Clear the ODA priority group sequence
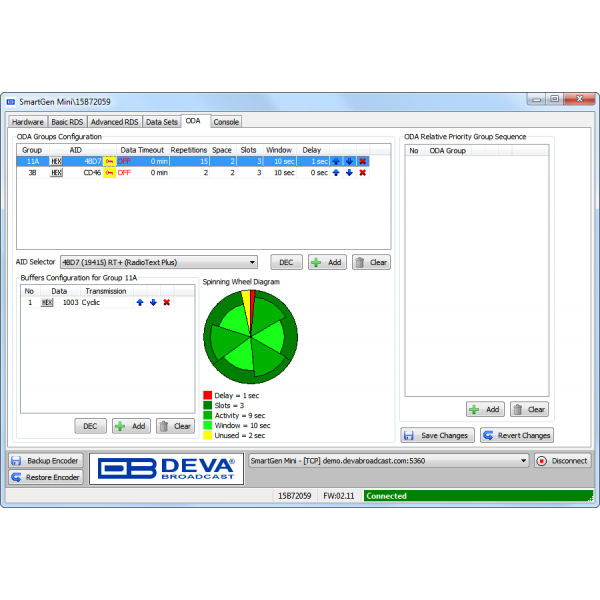The image size is (600, 600). [529, 409]
